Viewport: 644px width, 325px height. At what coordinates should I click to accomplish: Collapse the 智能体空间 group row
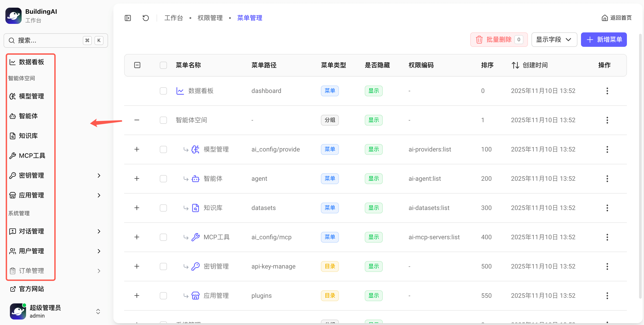(x=137, y=120)
